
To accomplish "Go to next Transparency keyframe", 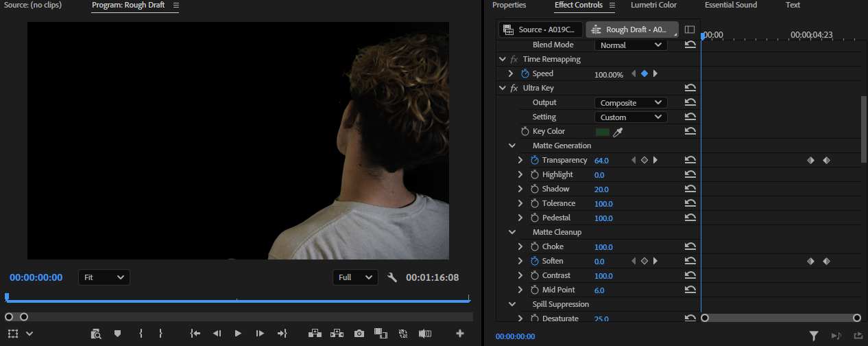I will [655, 160].
